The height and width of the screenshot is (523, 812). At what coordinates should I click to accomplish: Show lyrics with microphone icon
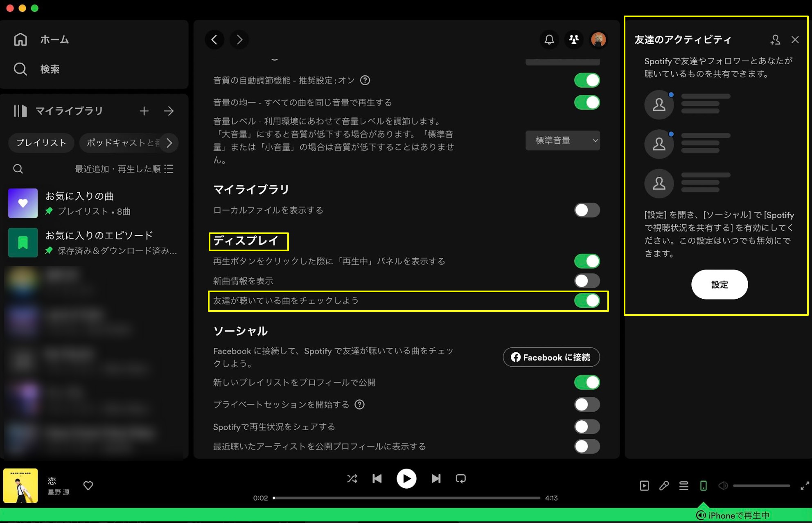[664, 486]
